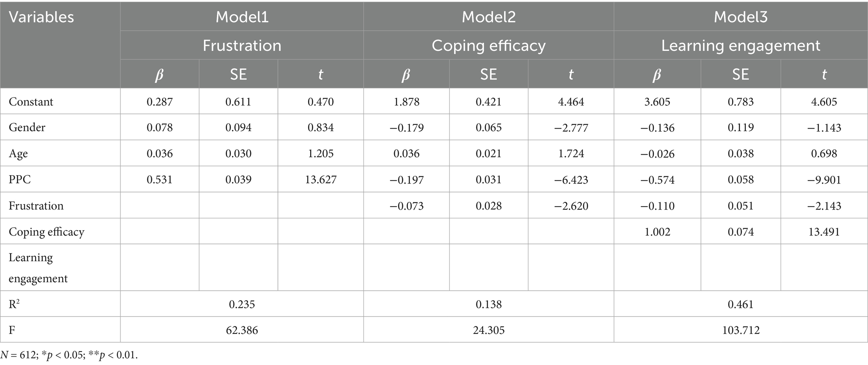Click the Frustration t-value −2.620
Image resolution: width=868 pixels, height=365 pixels.
coord(571,206)
